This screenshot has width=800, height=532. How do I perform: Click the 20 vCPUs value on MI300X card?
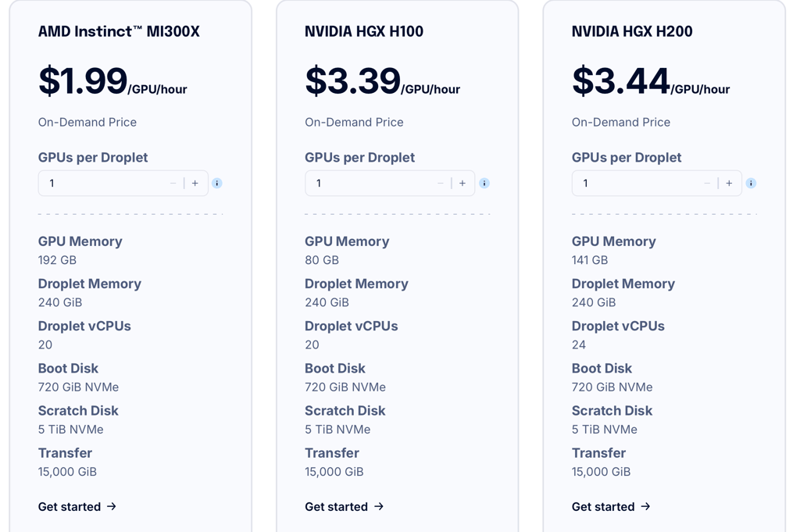tap(45, 345)
